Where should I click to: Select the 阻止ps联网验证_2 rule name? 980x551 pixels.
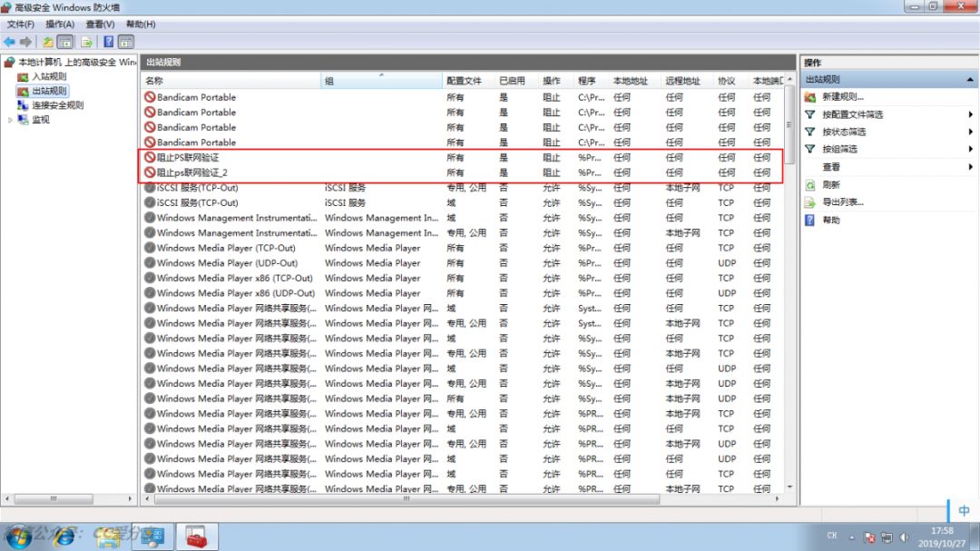tap(191, 172)
